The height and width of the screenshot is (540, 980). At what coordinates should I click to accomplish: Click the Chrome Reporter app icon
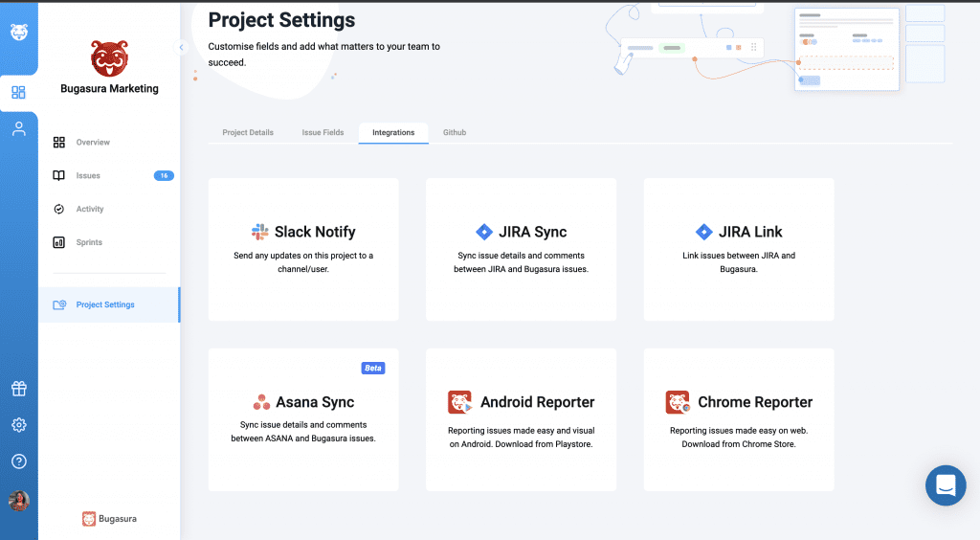(678, 402)
